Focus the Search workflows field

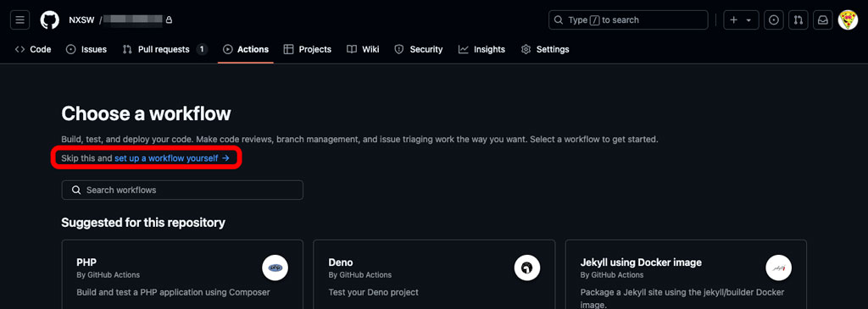(182, 190)
